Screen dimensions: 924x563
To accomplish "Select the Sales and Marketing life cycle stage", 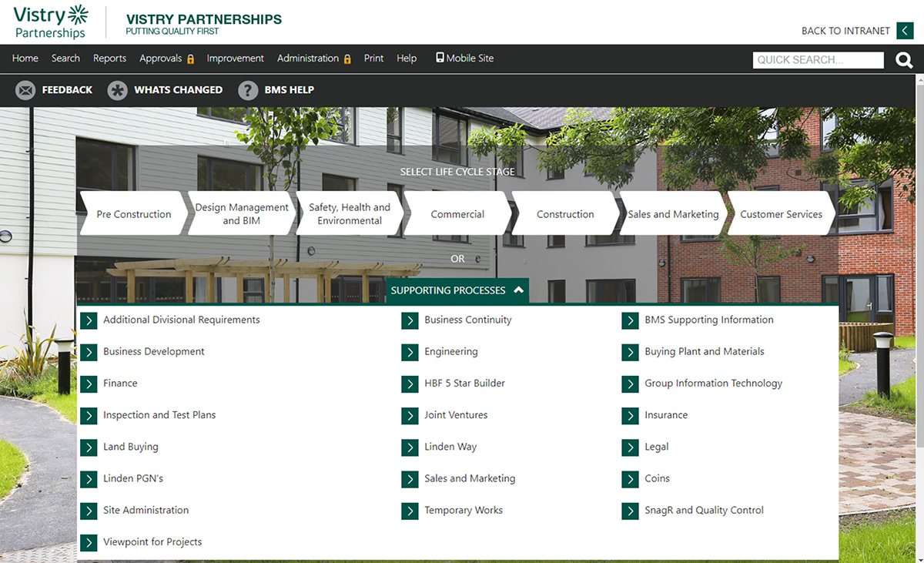I will pos(673,214).
